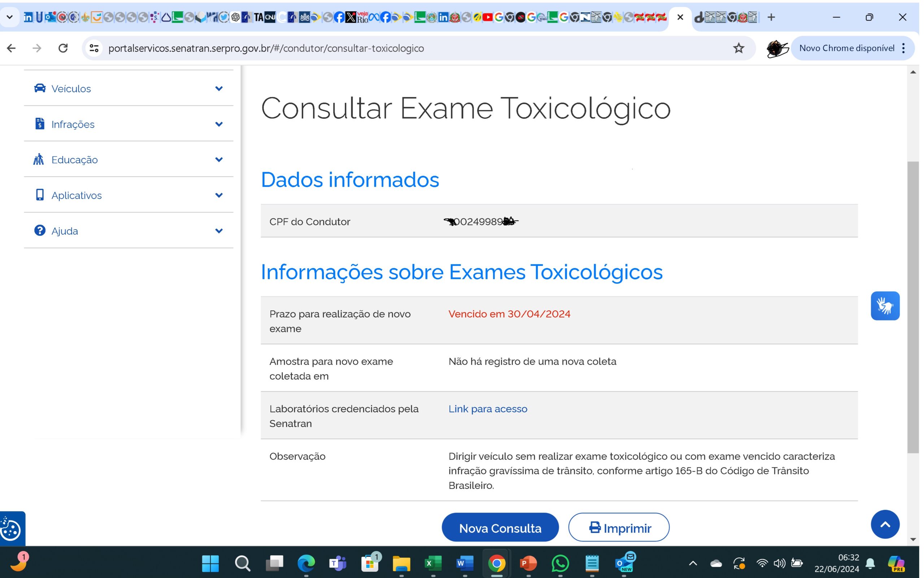Image resolution: width=924 pixels, height=578 pixels.
Task: Open the Copilot preview icon
Action: 896,564
